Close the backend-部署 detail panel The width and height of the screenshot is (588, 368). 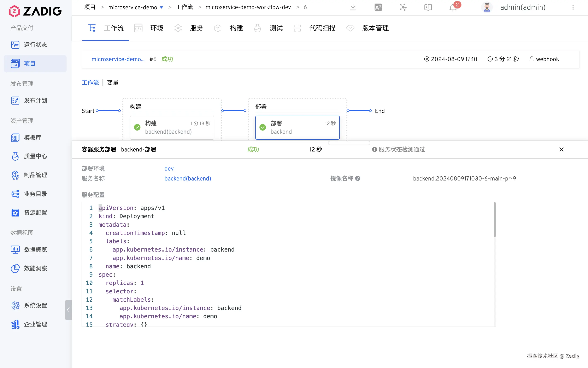(x=561, y=149)
